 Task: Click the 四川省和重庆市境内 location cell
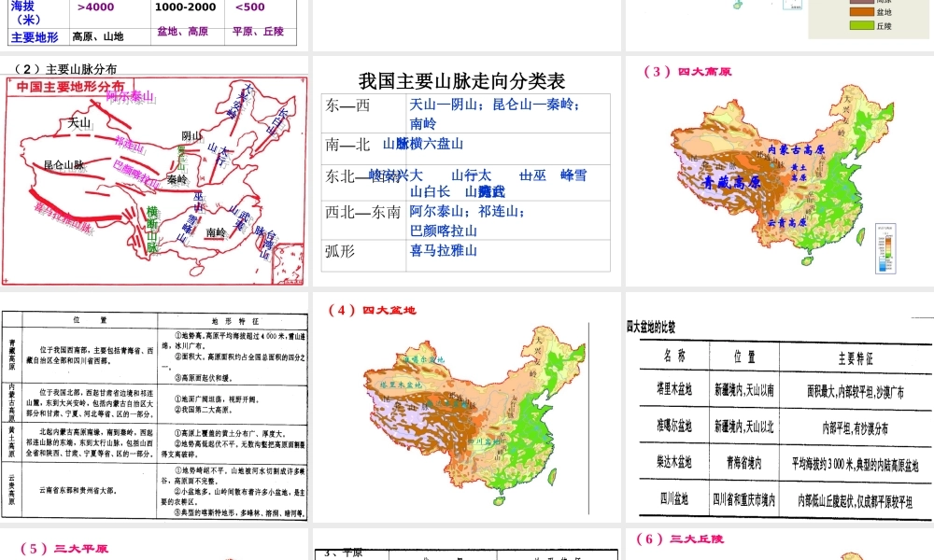(x=744, y=500)
